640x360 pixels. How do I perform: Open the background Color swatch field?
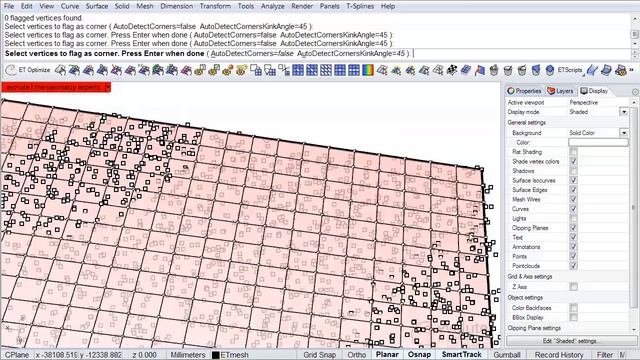(598, 142)
